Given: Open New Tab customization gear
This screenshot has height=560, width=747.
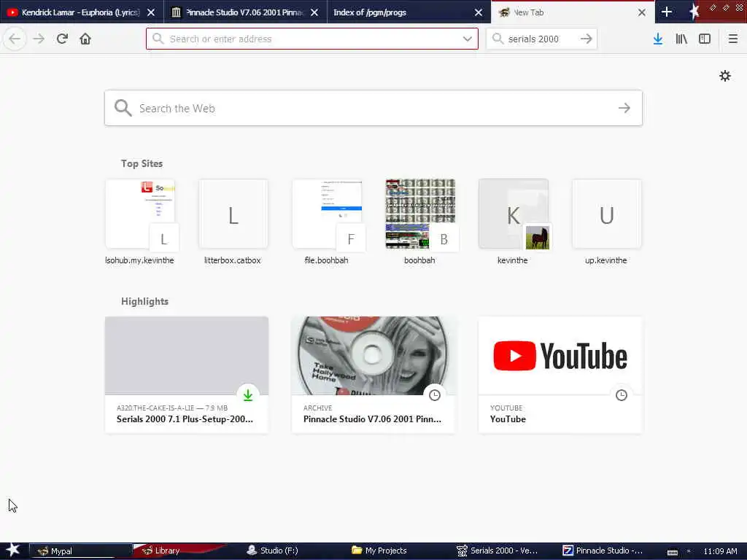Looking at the screenshot, I should [724, 76].
